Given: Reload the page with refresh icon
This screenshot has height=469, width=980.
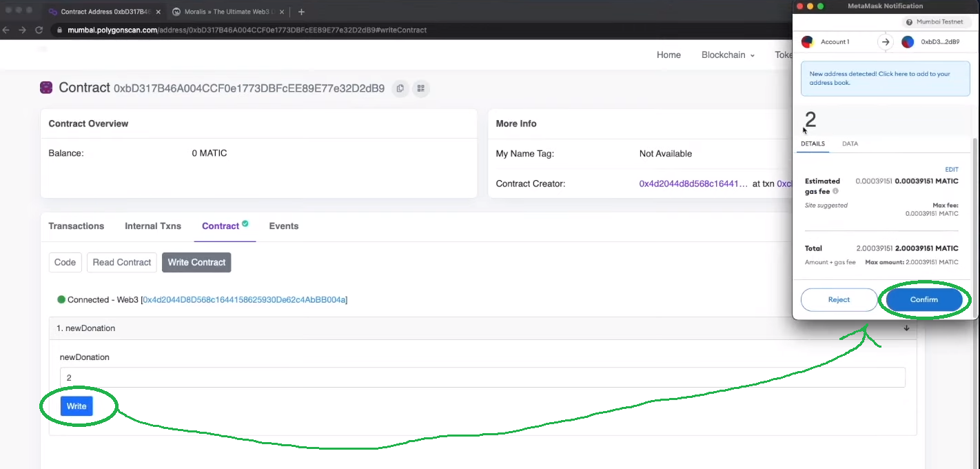Looking at the screenshot, I should [x=39, y=30].
